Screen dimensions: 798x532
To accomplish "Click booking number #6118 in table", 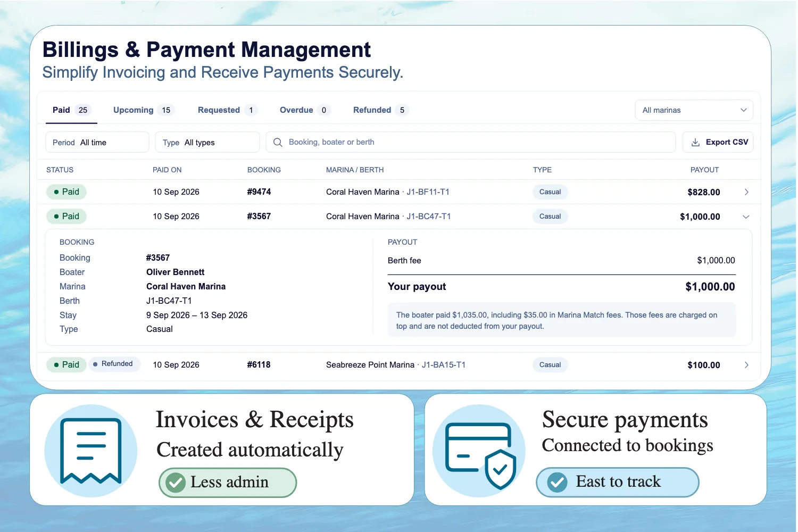I will tap(259, 365).
